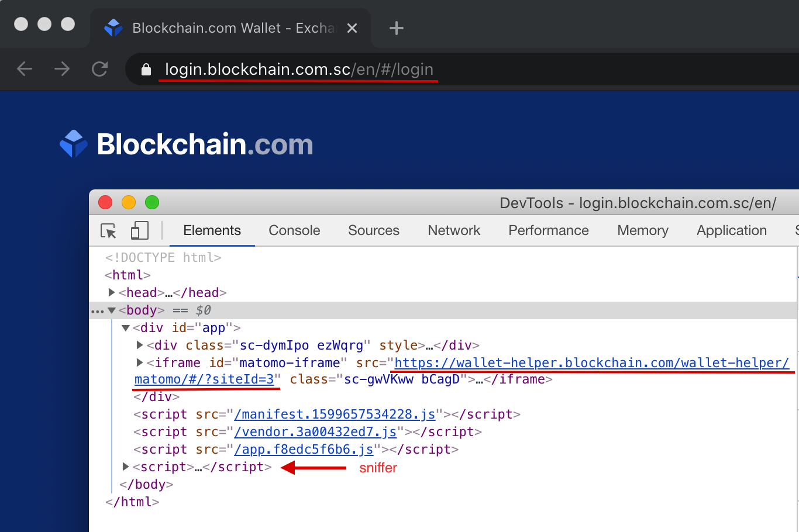Image resolution: width=799 pixels, height=532 pixels.
Task: Expand the head element node
Action: pyautogui.click(x=112, y=292)
